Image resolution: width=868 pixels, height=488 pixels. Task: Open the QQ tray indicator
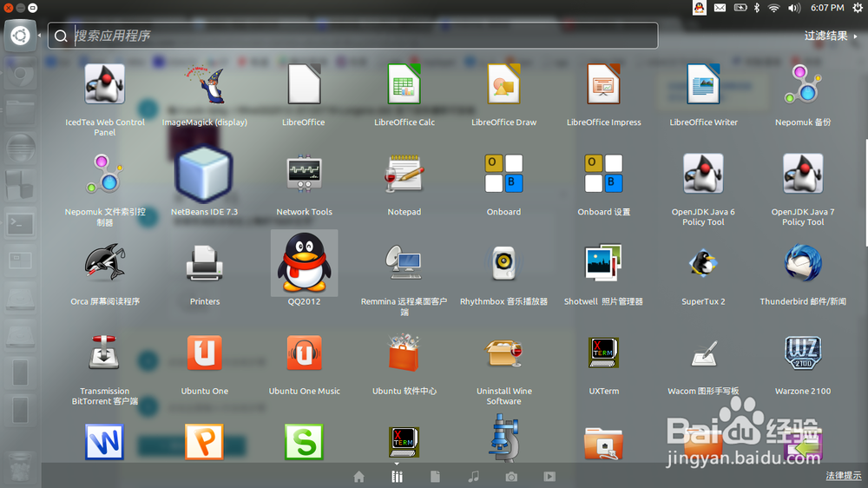click(700, 8)
